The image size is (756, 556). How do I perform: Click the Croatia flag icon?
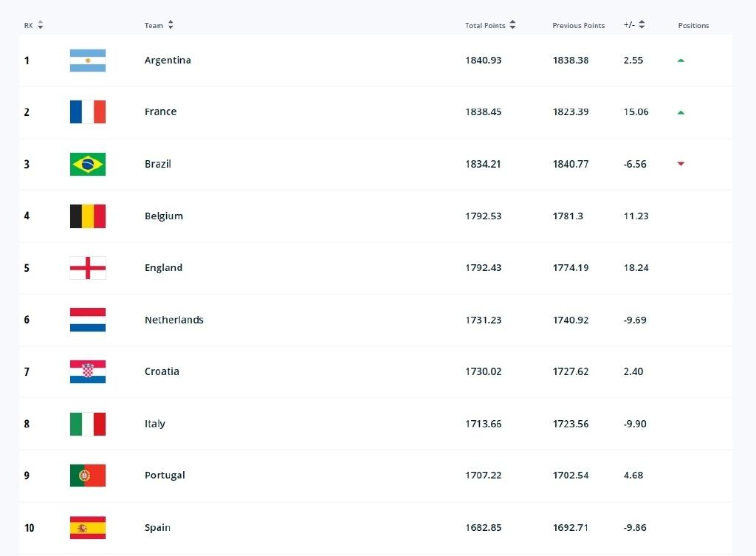pos(88,372)
